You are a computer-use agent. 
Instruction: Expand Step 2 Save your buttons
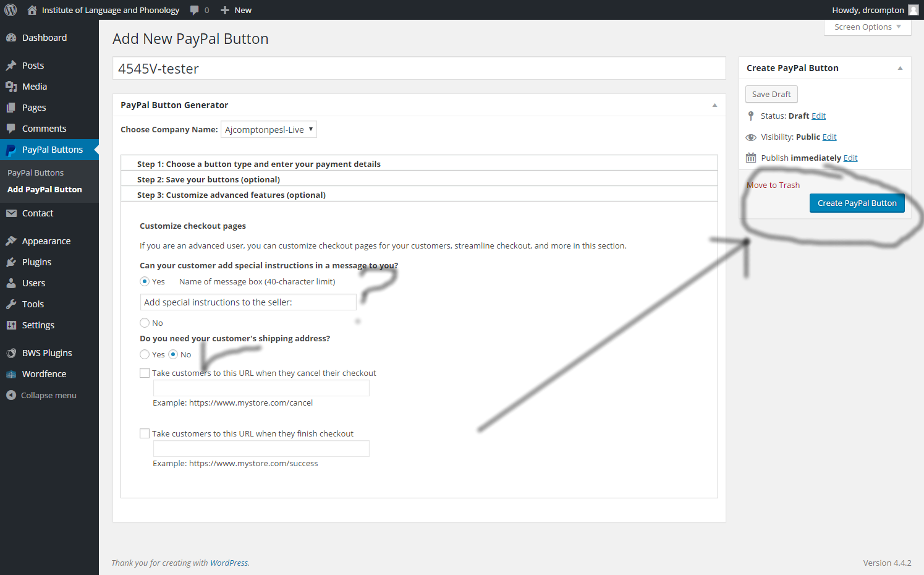pos(419,179)
